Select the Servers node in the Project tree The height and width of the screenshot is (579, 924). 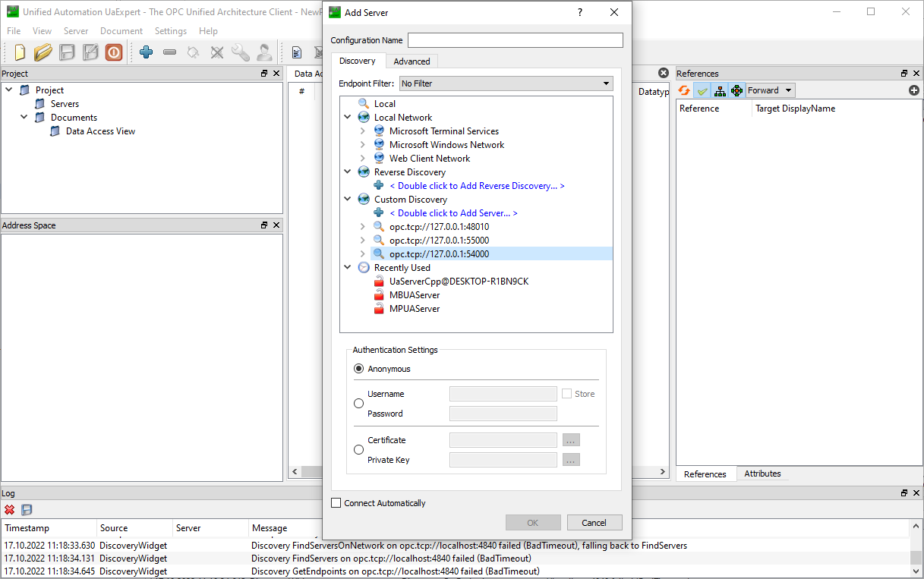(65, 104)
